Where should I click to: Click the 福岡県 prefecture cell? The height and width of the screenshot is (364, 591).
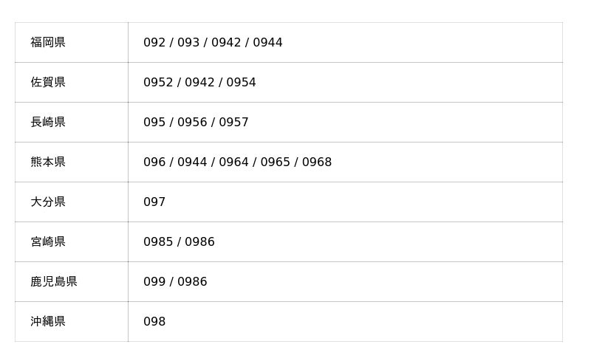coord(48,43)
